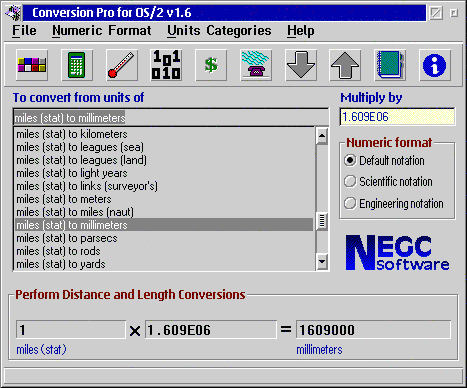Click the binary digits conversion icon
Screen dimensions: 467x388
tap(166, 65)
